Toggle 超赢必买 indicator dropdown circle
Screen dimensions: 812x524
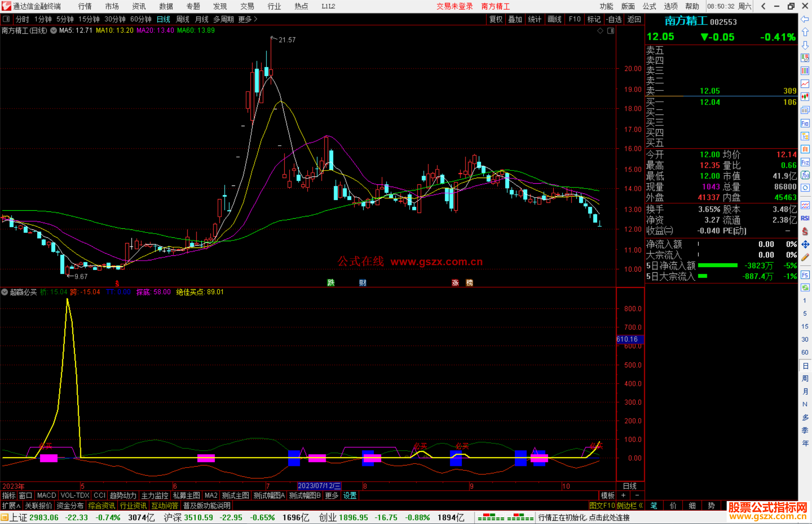pos(5,292)
